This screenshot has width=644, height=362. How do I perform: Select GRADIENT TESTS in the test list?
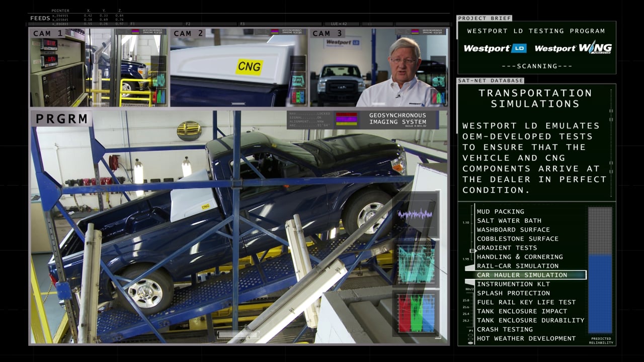pyautogui.click(x=507, y=248)
